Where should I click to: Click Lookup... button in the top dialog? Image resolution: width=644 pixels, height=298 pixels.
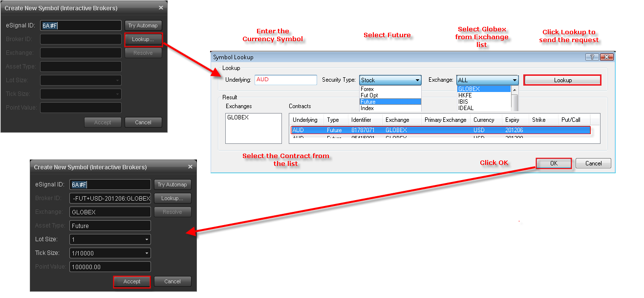(x=143, y=39)
